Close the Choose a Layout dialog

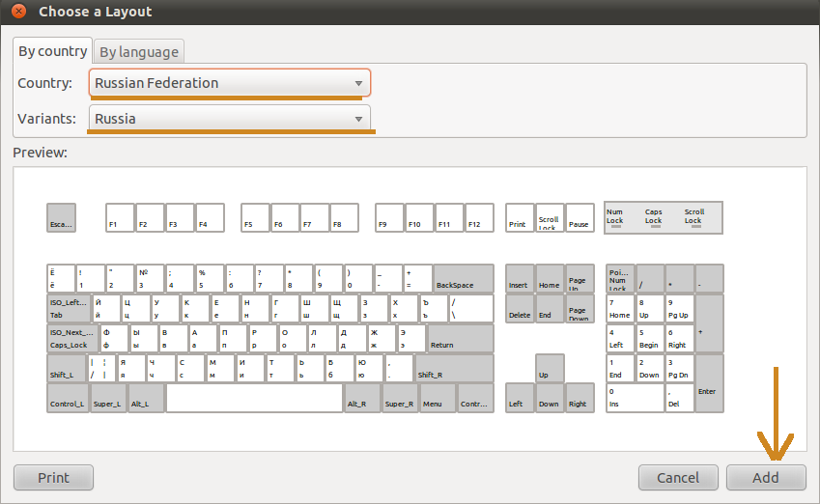click(18, 11)
